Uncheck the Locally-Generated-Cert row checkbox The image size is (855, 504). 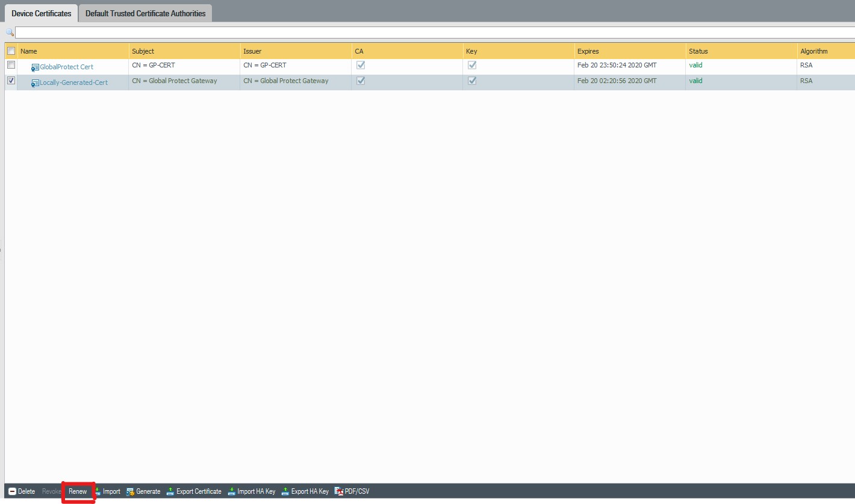point(11,80)
